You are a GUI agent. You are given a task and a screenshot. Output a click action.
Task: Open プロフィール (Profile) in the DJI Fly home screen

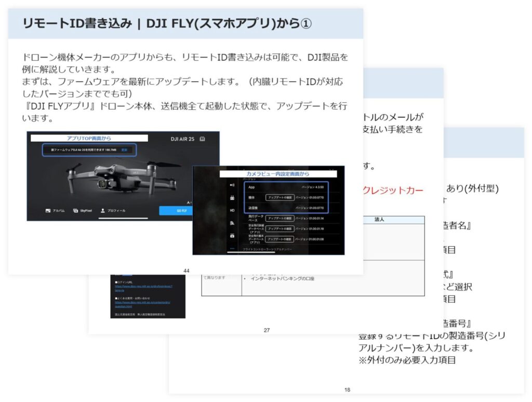113,211
